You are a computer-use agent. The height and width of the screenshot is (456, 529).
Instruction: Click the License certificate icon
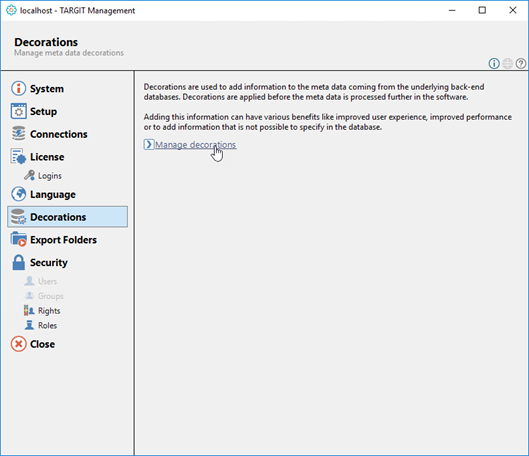coord(19,156)
